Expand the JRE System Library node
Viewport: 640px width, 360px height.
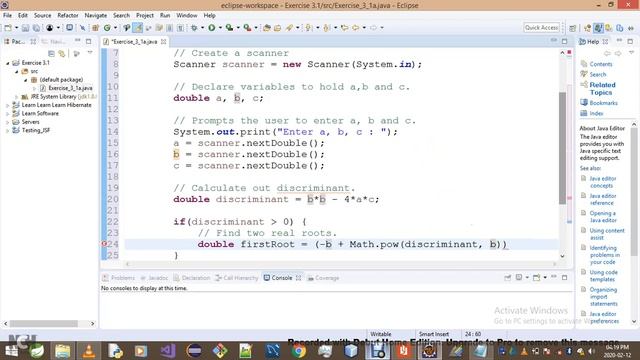pyautogui.click(x=17, y=97)
